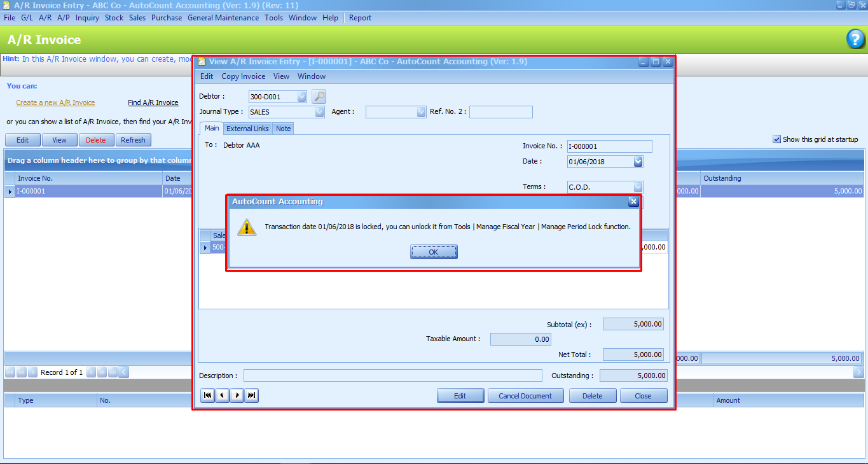The height and width of the screenshot is (464, 868).
Task: Click the grid navigator last-record arrow
Action: (113, 372)
